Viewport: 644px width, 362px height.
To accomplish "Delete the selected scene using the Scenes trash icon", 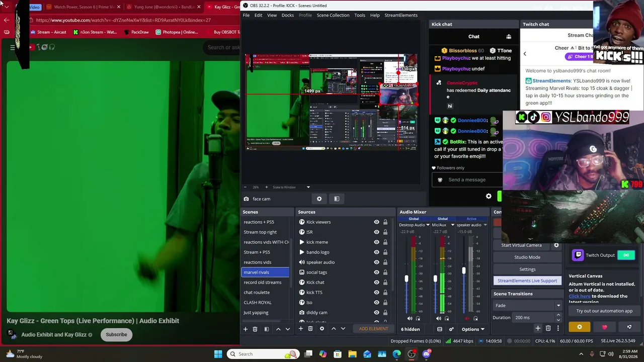I will click(255, 329).
